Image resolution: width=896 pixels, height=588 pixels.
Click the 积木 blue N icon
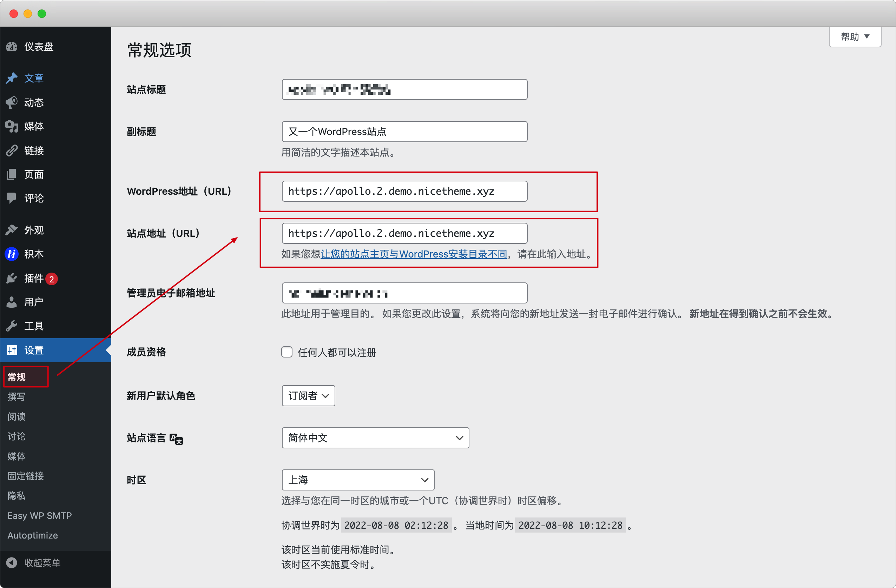point(12,254)
